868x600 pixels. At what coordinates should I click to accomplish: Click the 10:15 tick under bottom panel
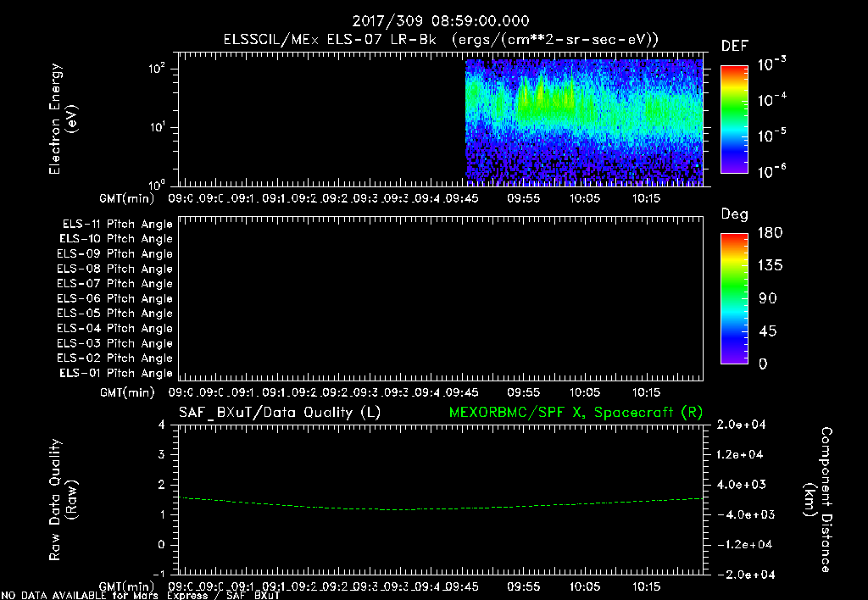tap(646, 586)
